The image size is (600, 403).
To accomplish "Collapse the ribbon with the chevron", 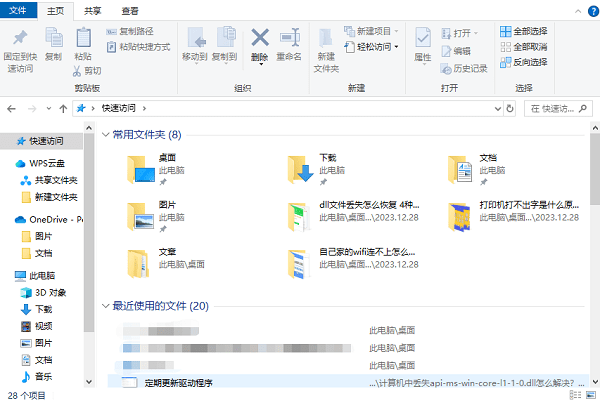I will pyautogui.click(x=578, y=11).
